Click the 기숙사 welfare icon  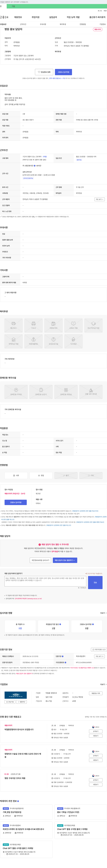33,325
